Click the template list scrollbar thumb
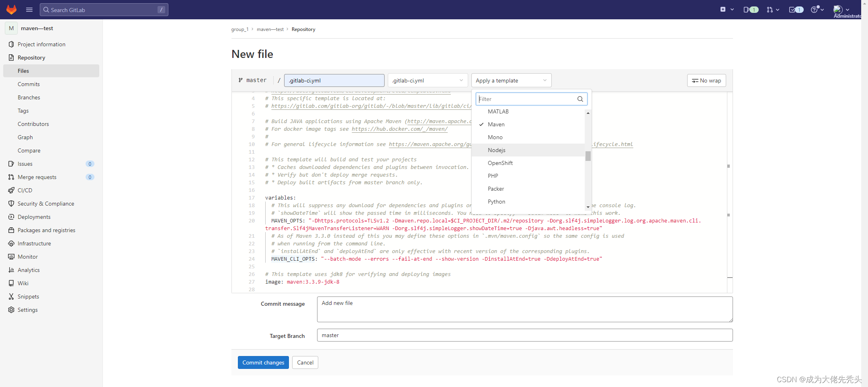Image resolution: width=868 pixels, height=387 pixels. tap(588, 156)
